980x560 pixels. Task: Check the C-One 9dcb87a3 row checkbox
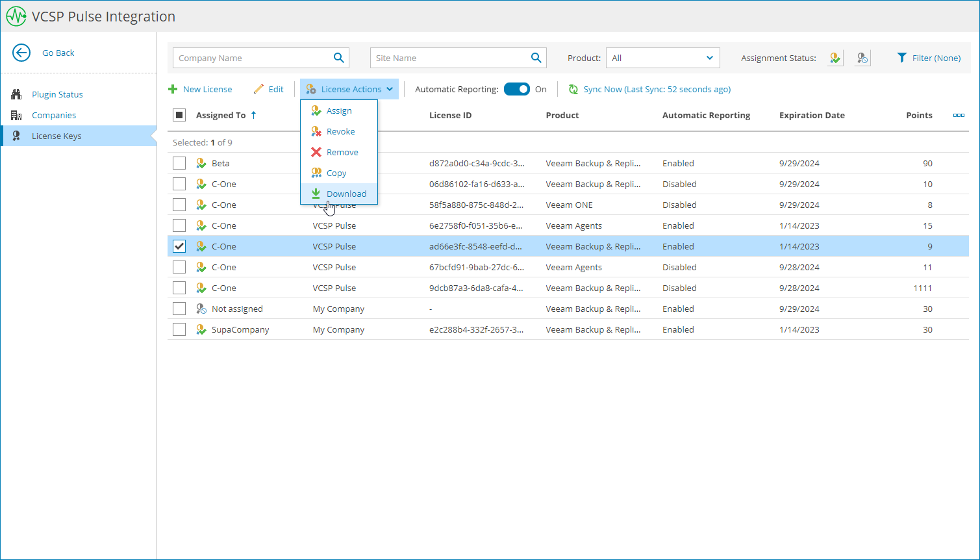(x=179, y=288)
